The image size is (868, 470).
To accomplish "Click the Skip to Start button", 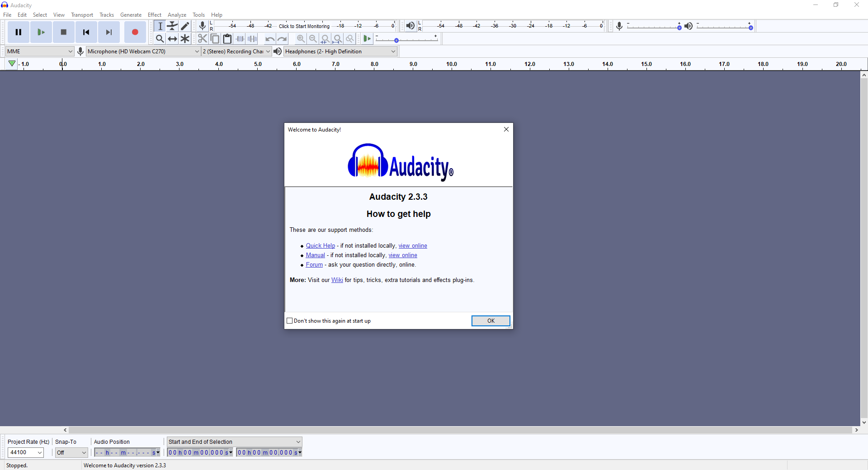I will [86, 32].
